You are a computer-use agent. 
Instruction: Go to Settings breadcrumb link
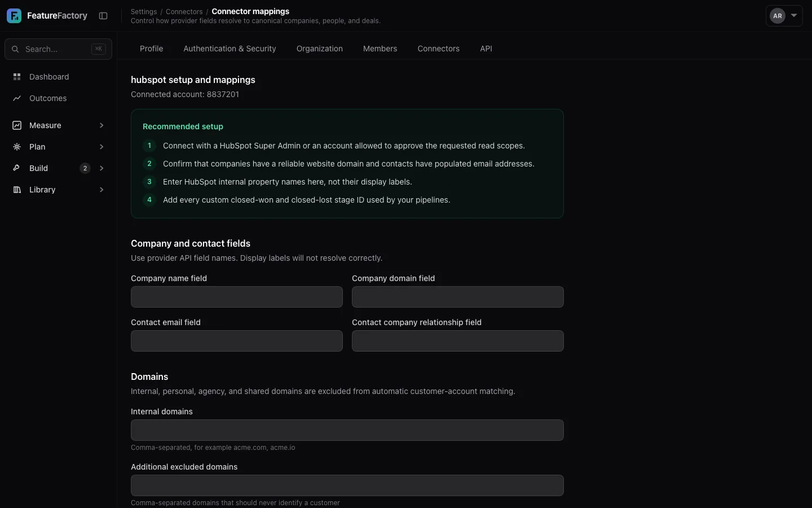pyautogui.click(x=144, y=11)
